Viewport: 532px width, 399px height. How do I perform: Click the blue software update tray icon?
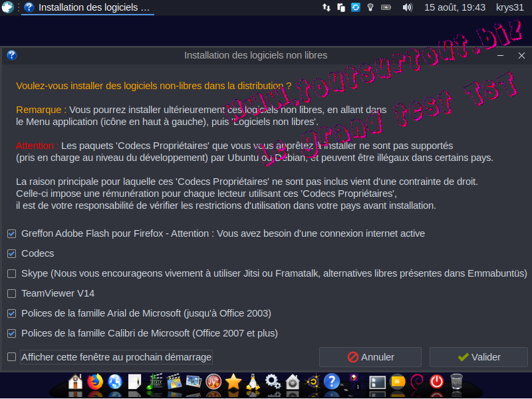tap(356, 7)
